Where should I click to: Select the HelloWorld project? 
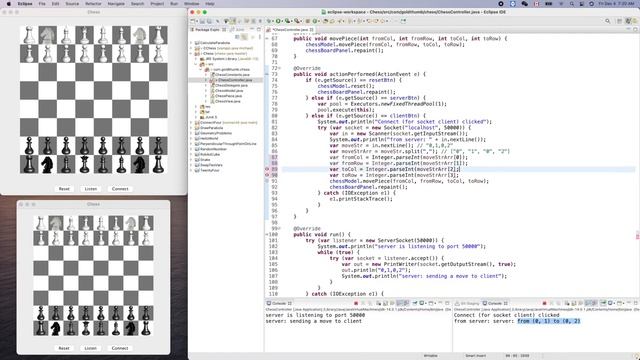(x=208, y=138)
